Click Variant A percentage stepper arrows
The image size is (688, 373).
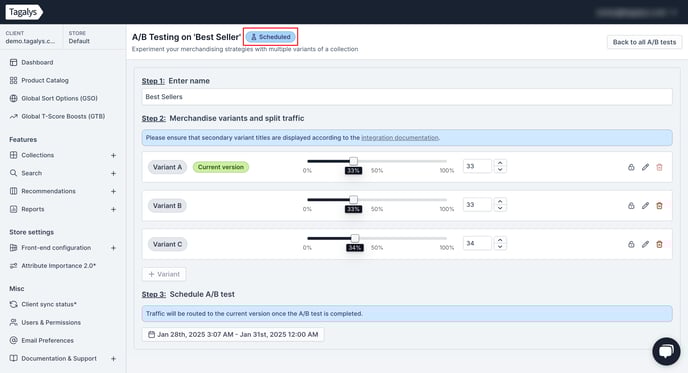500,166
